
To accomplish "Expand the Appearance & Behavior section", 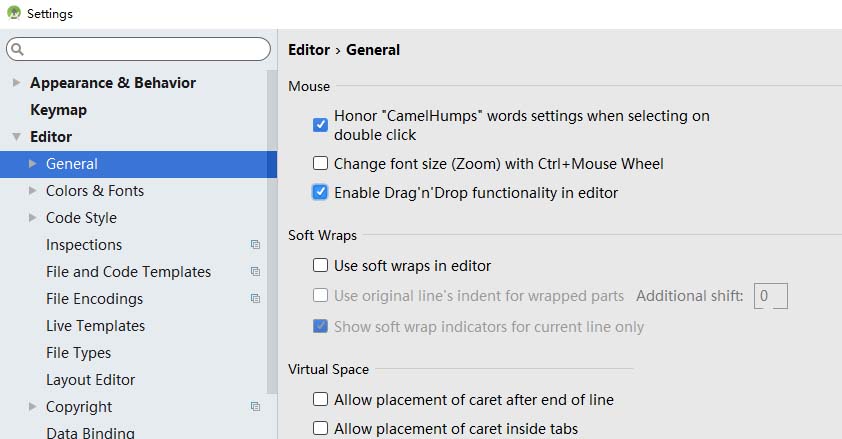I will (x=16, y=83).
